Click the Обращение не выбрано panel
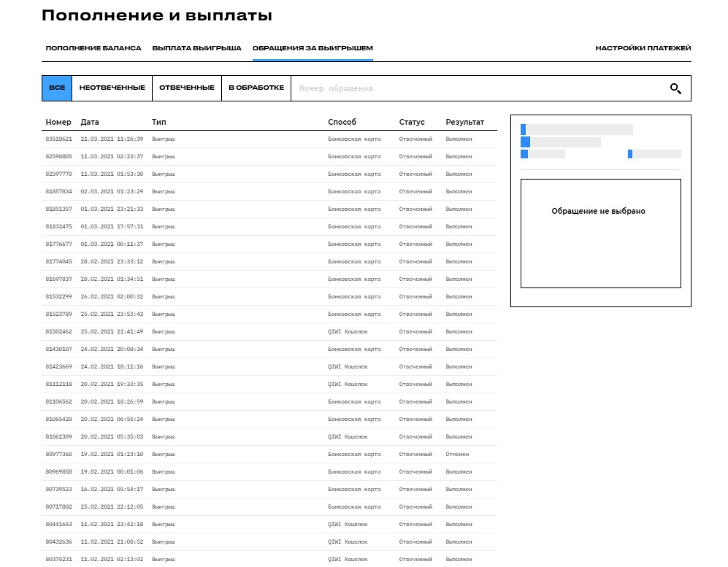This screenshot has width=728, height=567. [x=601, y=234]
